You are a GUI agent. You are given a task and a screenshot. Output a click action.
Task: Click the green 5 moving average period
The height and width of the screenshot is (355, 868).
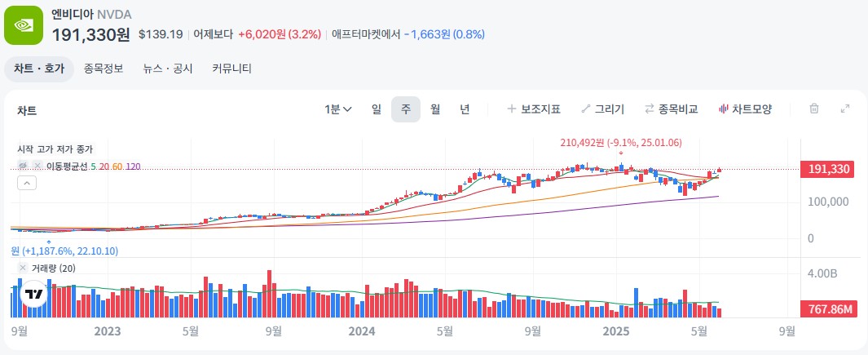[94, 166]
